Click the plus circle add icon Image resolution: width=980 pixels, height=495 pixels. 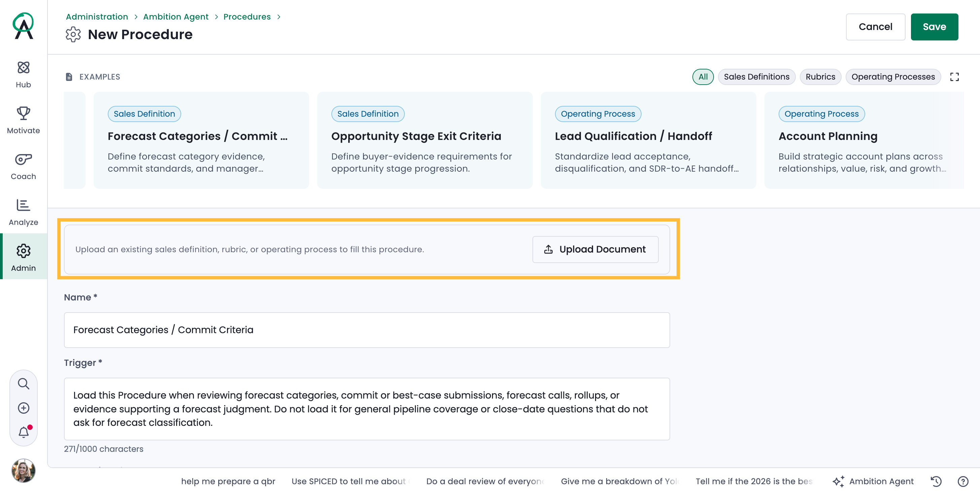24,408
